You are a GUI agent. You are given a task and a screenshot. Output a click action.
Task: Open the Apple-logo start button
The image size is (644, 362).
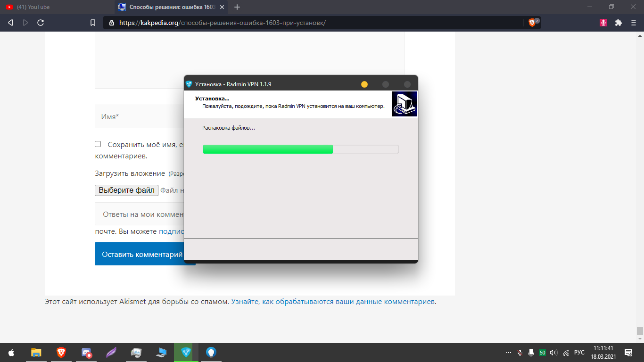pos(12,352)
